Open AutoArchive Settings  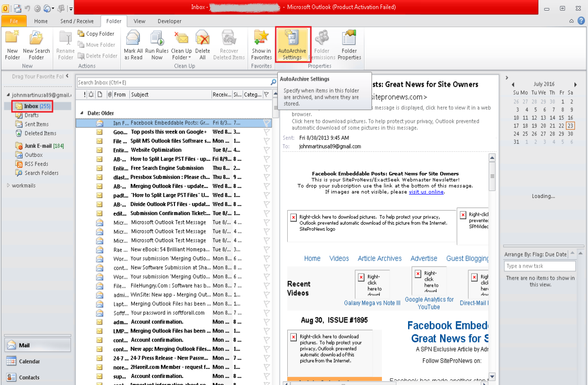click(x=292, y=45)
